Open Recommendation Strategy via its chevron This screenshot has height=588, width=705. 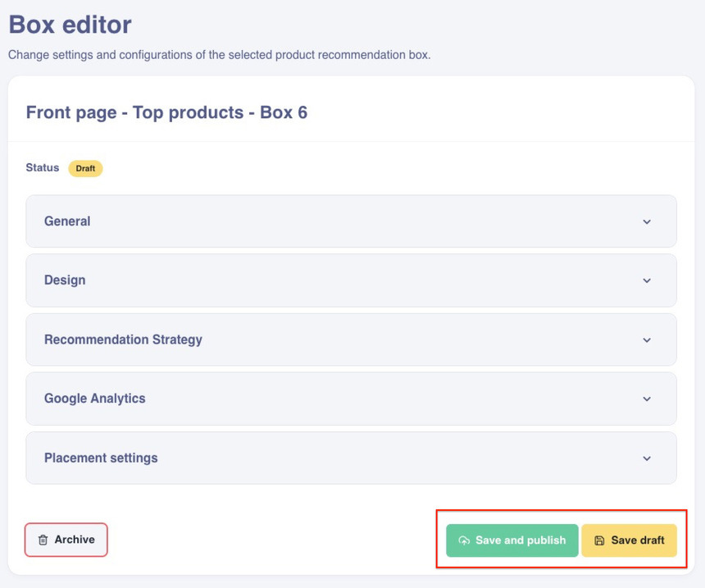point(647,340)
